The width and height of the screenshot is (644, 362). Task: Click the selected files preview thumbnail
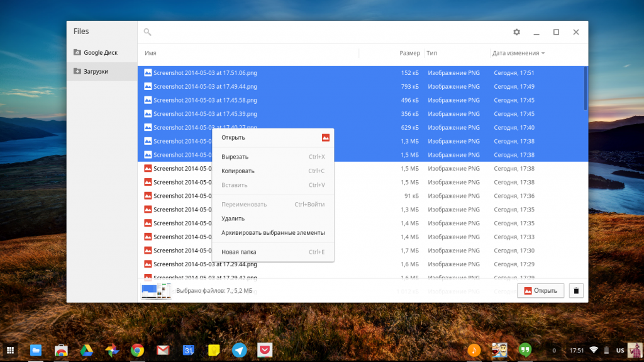click(156, 291)
